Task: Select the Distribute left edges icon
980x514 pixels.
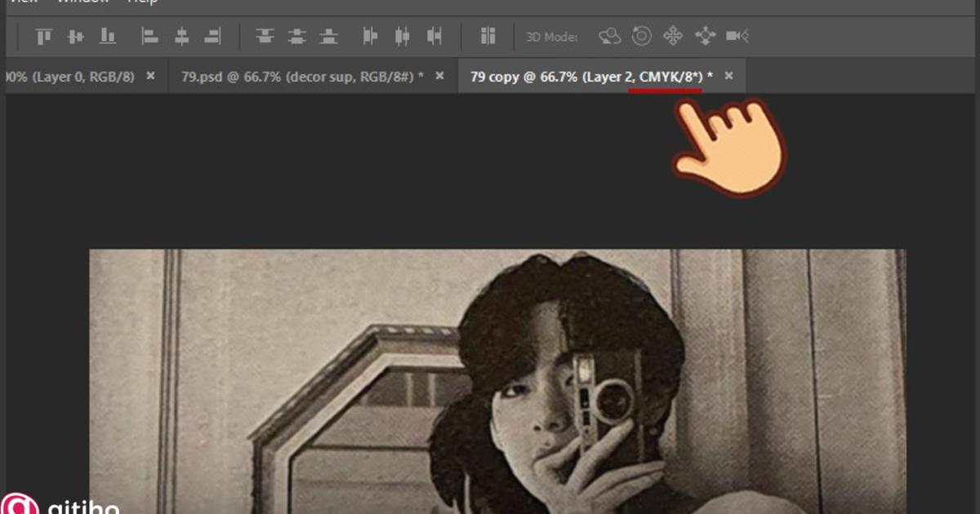Action: [x=369, y=36]
